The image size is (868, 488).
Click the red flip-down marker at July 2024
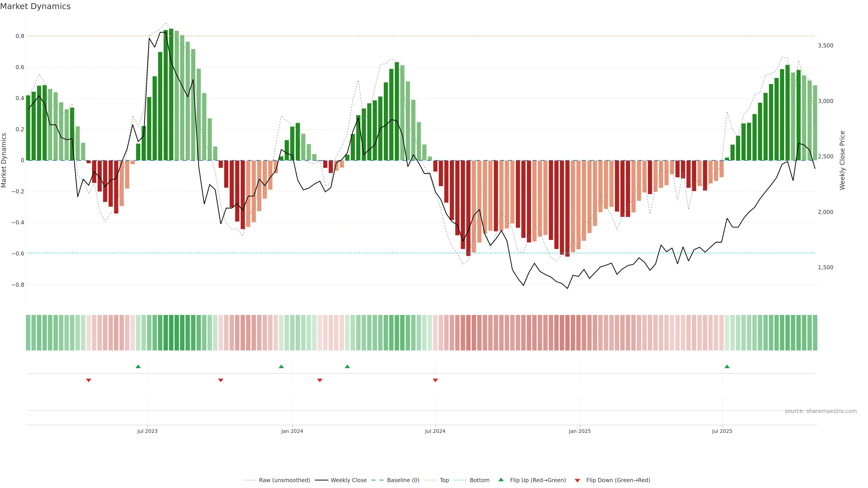coord(435,380)
